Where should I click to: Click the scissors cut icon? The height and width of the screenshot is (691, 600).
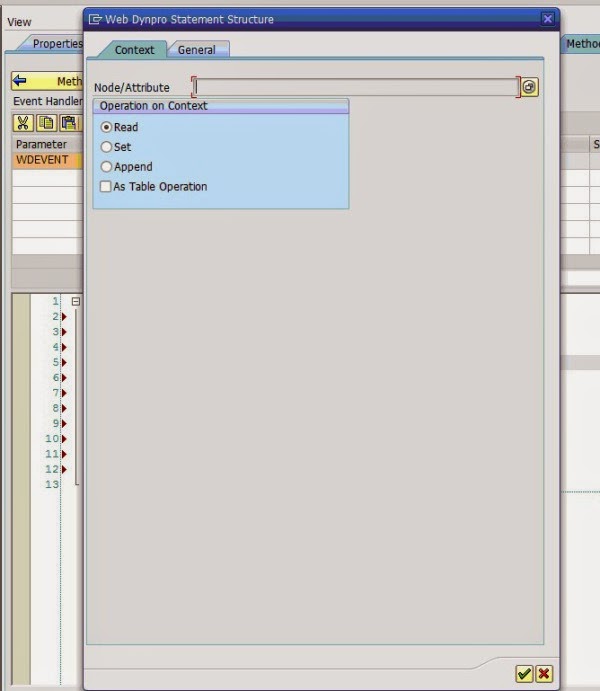(x=22, y=123)
